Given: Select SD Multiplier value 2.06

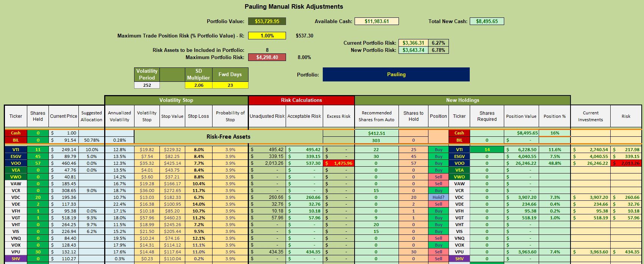Looking at the screenshot, I should [x=199, y=85].
